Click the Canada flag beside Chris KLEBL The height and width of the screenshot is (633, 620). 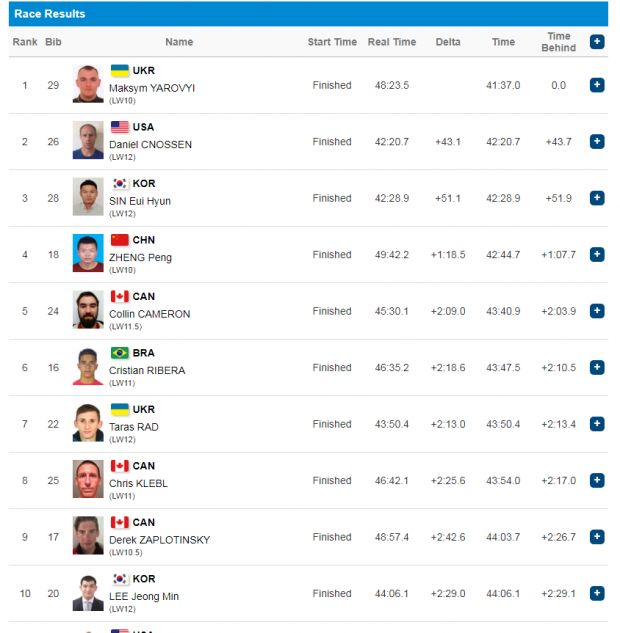pyautogui.click(x=120, y=466)
